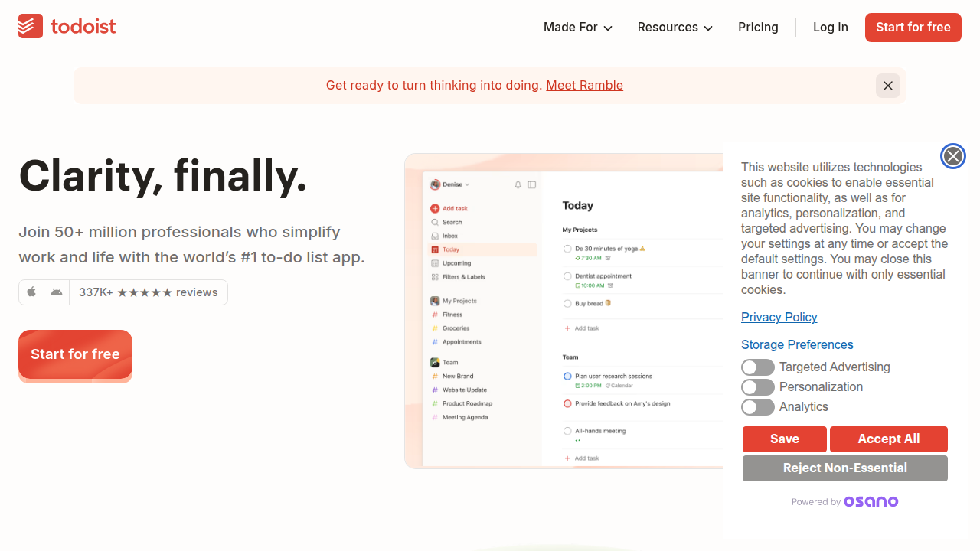980x551 pixels.
Task: Check off the Buy bread task
Action: tap(567, 304)
